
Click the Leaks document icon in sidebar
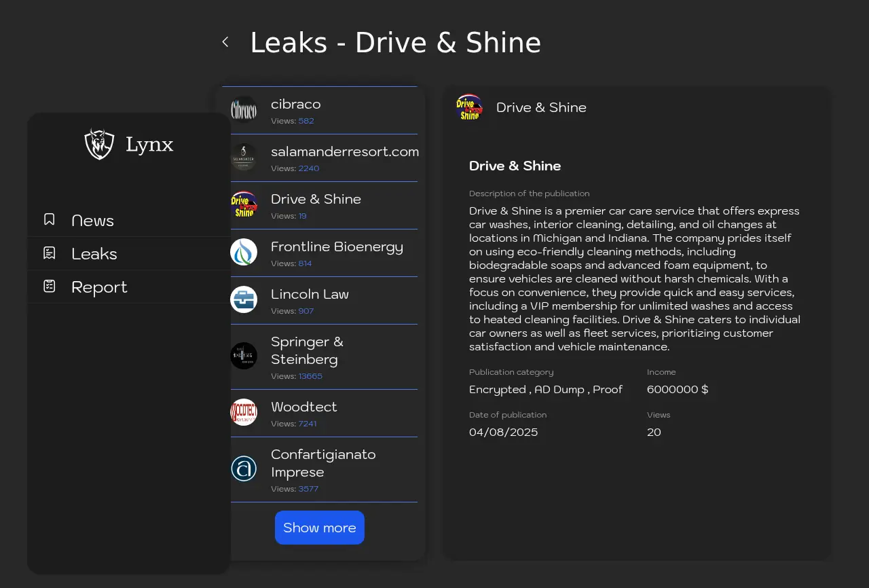pyautogui.click(x=50, y=253)
